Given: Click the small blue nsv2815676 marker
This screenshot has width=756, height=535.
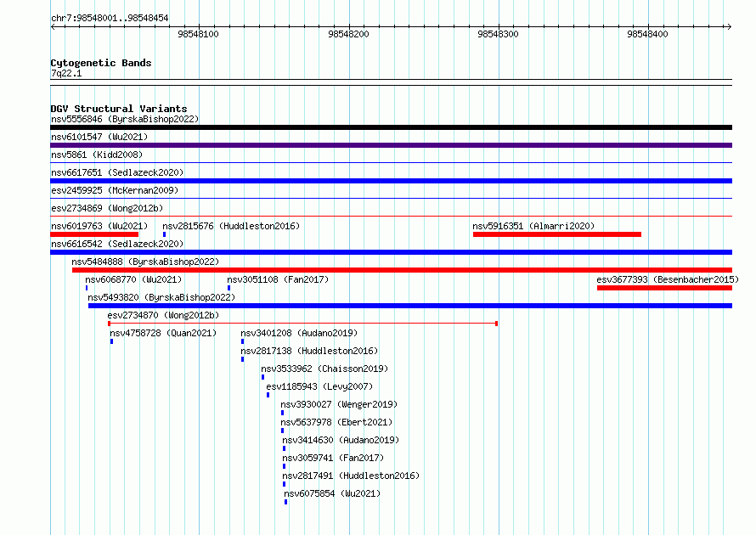Looking at the screenshot, I should (x=165, y=234).
